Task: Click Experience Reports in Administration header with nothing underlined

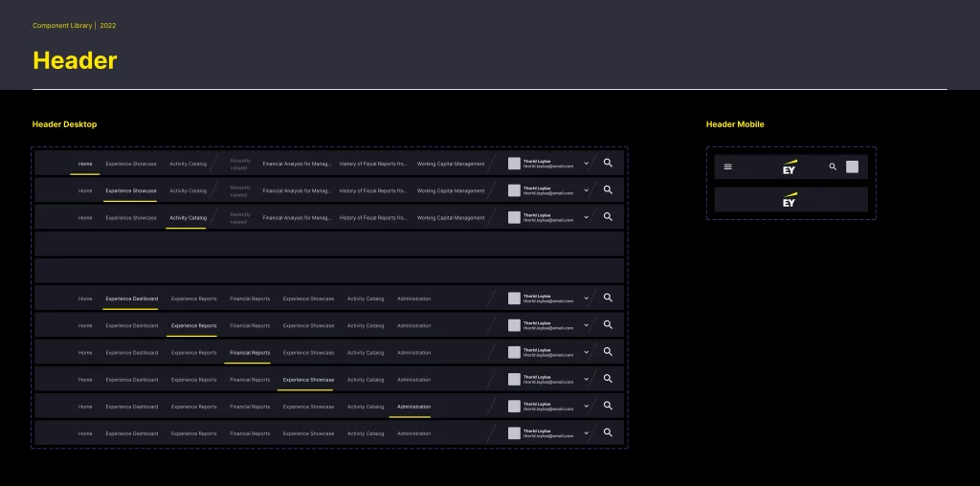Action: coord(193,432)
